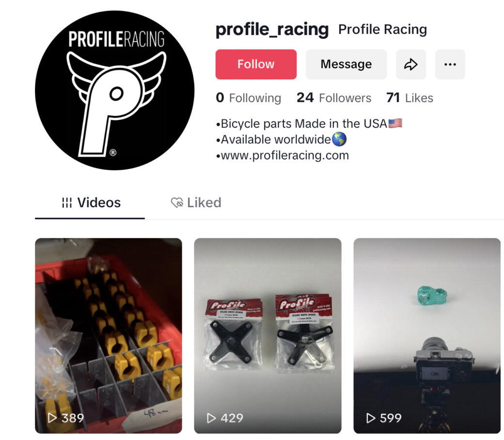Follow the profile_racing account

[x=256, y=65]
